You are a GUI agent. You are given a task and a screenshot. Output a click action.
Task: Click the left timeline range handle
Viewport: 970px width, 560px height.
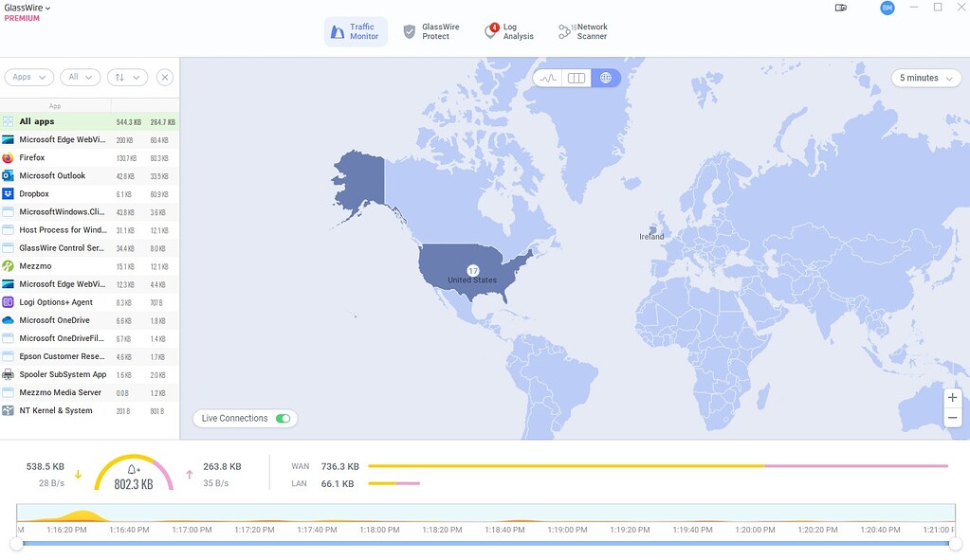click(17, 543)
